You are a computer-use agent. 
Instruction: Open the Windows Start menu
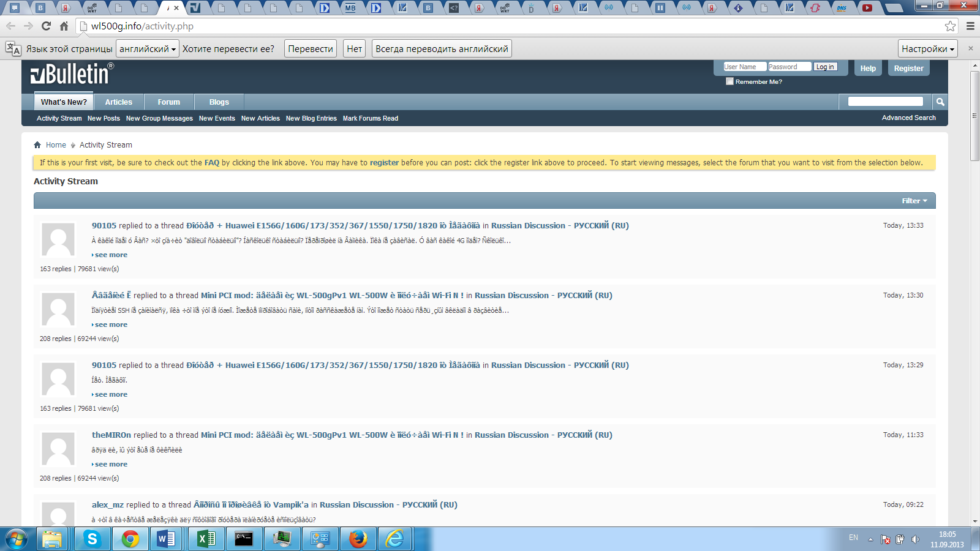coord(17,539)
